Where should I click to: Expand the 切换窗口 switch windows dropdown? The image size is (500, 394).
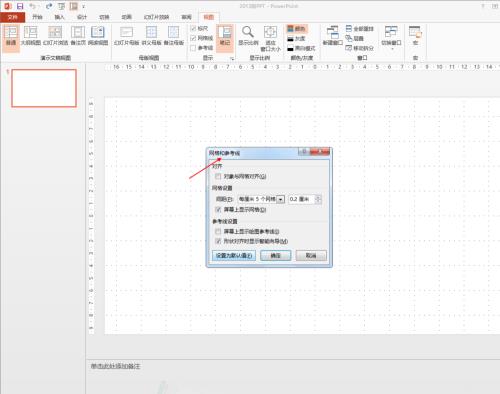(391, 38)
